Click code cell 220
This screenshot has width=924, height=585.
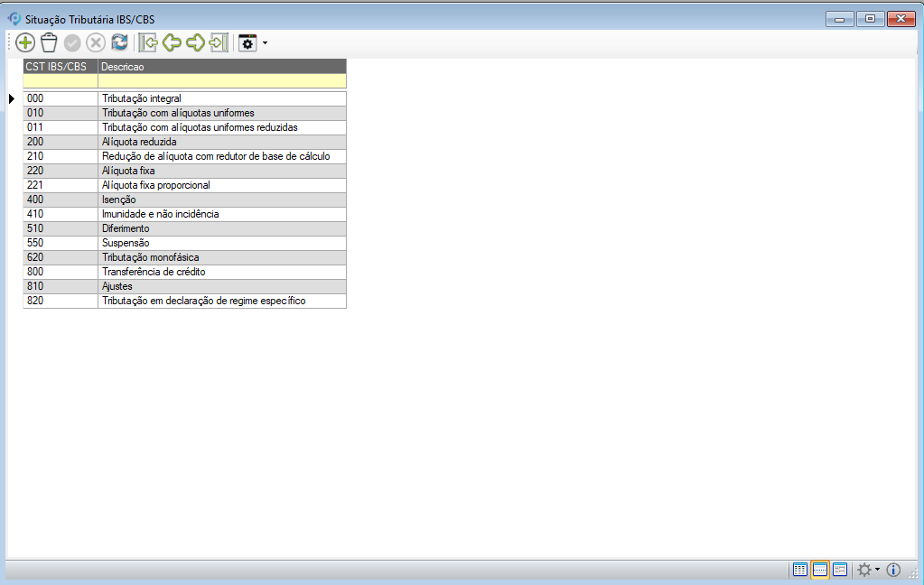tap(61, 171)
